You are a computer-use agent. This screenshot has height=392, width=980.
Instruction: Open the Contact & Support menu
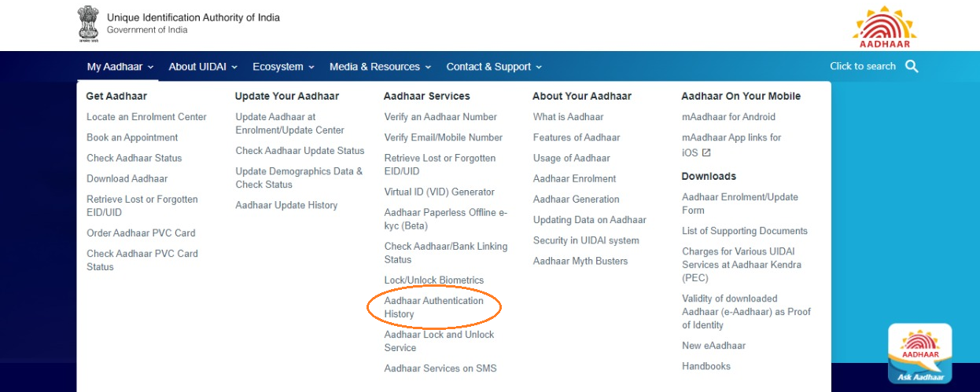494,67
